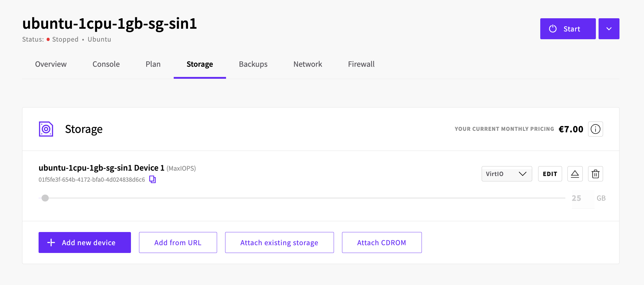
Task: Click the (MaxIOPS) label
Action: [x=181, y=168]
